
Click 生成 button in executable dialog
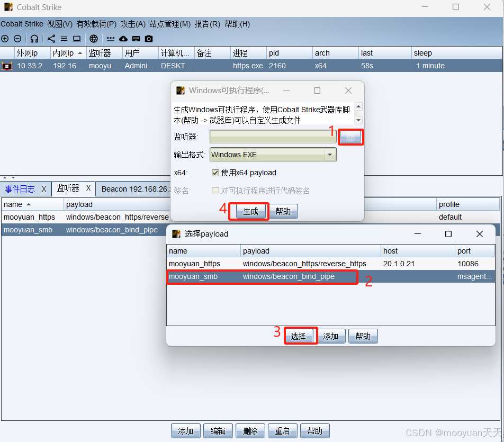[251, 212]
